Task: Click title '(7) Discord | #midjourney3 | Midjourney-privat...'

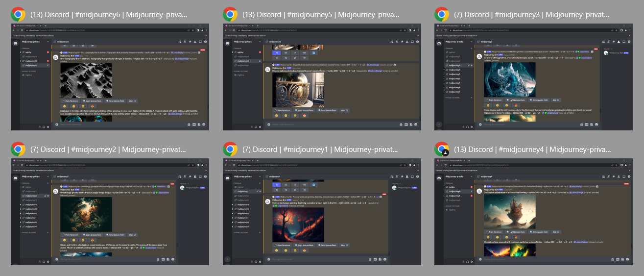Action: click(x=531, y=15)
